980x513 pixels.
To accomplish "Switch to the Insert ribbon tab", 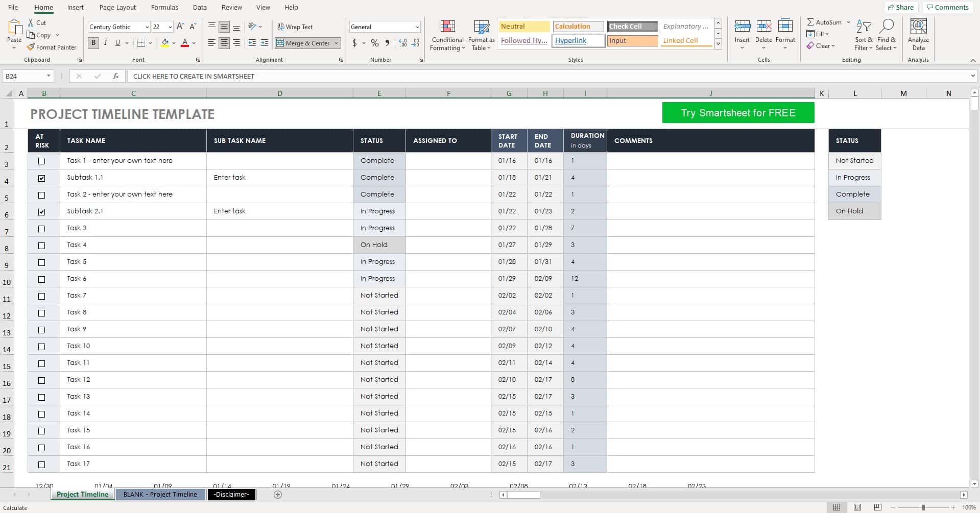I will click(76, 7).
